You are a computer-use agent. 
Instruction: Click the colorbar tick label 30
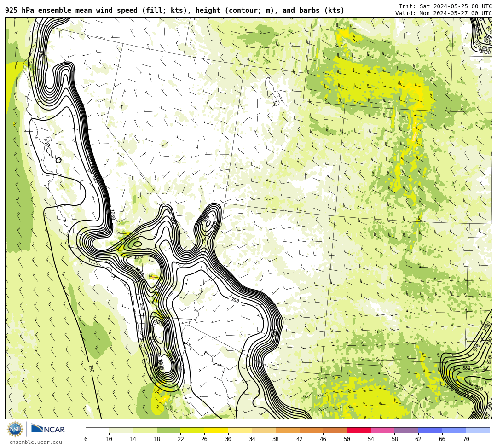228,439
